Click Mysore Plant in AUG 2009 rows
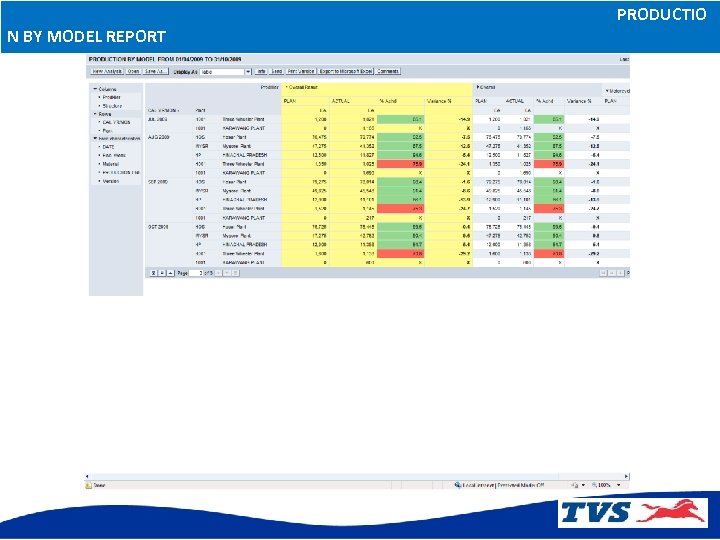 [x=236, y=146]
